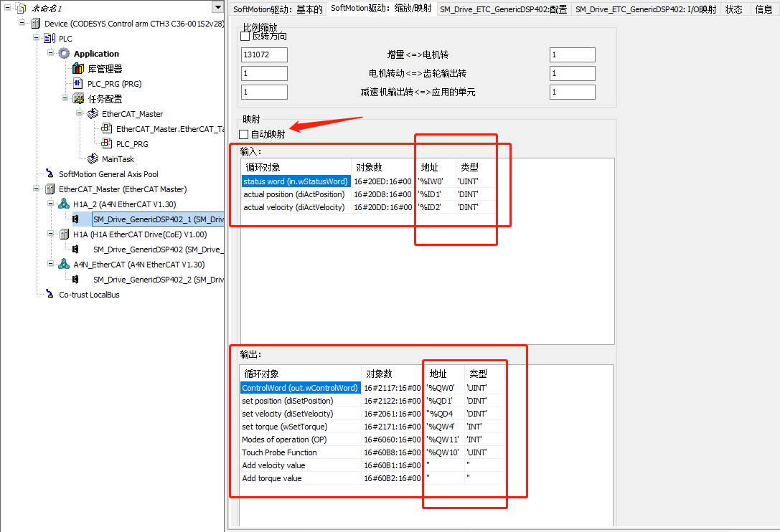Collapse the A4N_EtherCAT node

click(51, 263)
